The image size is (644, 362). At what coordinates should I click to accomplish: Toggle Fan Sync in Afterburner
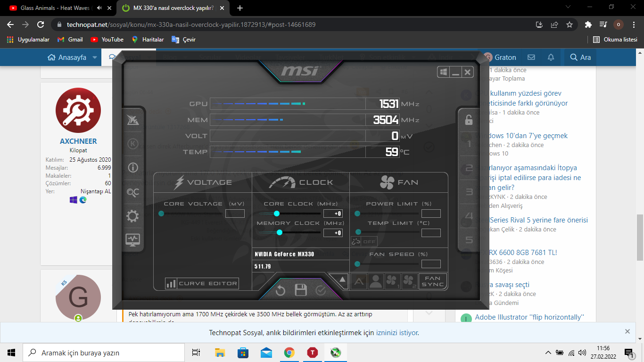coord(433,281)
